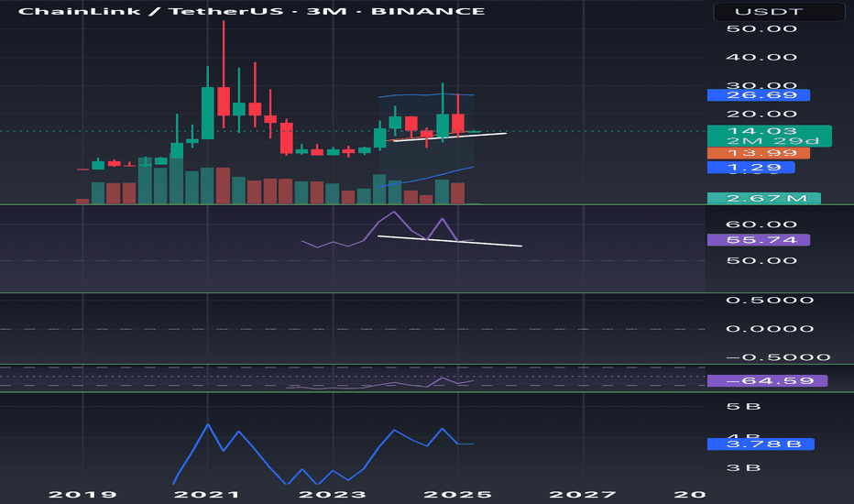Click the orange 13.99 price label

[758, 153]
